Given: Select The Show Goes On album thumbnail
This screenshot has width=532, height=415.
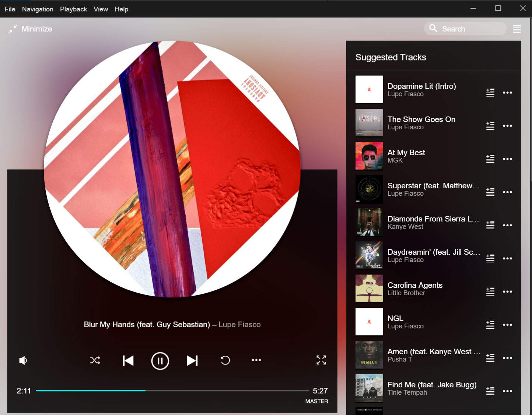Looking at the screenshot, I should [369, 123].
